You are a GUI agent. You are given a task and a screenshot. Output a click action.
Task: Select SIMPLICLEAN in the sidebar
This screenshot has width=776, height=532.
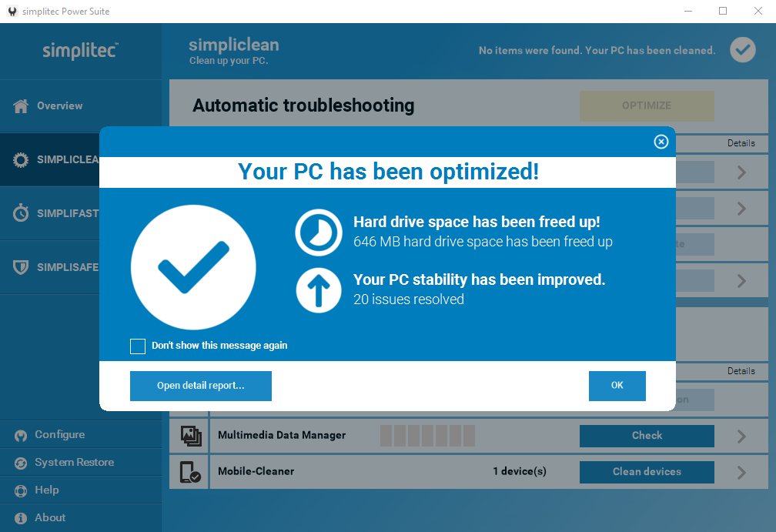[x=49, y=159]
